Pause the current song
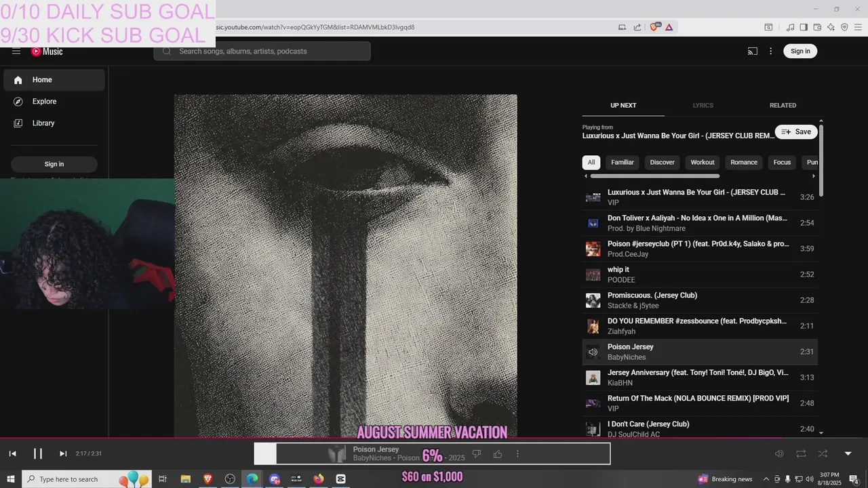The width and height of the screenshot is (868, 488). [38, 453]
